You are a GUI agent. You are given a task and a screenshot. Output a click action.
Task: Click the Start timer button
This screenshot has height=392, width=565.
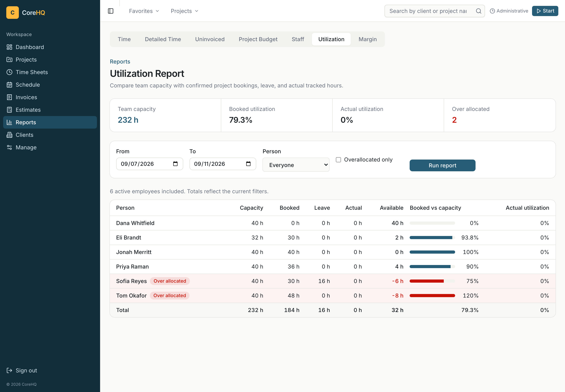click(545, 11)
